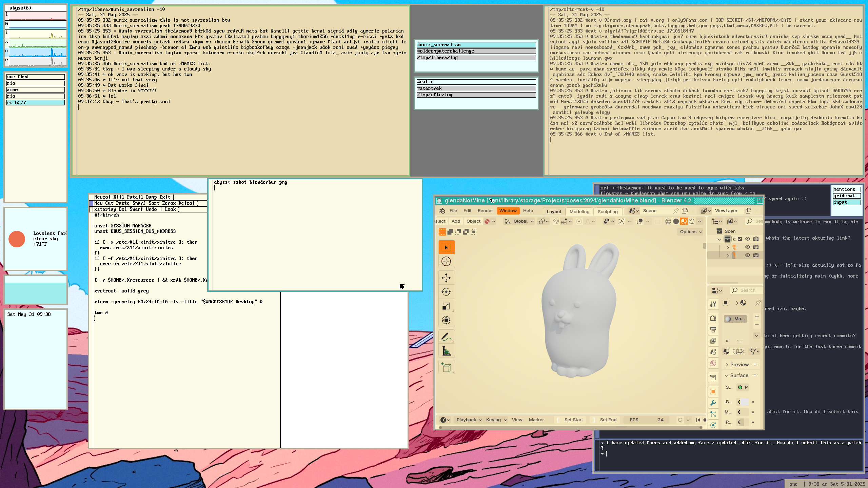Open the Render menu in Blender
The height and width of the screenshot is (488, 868).
pos(485,211)
